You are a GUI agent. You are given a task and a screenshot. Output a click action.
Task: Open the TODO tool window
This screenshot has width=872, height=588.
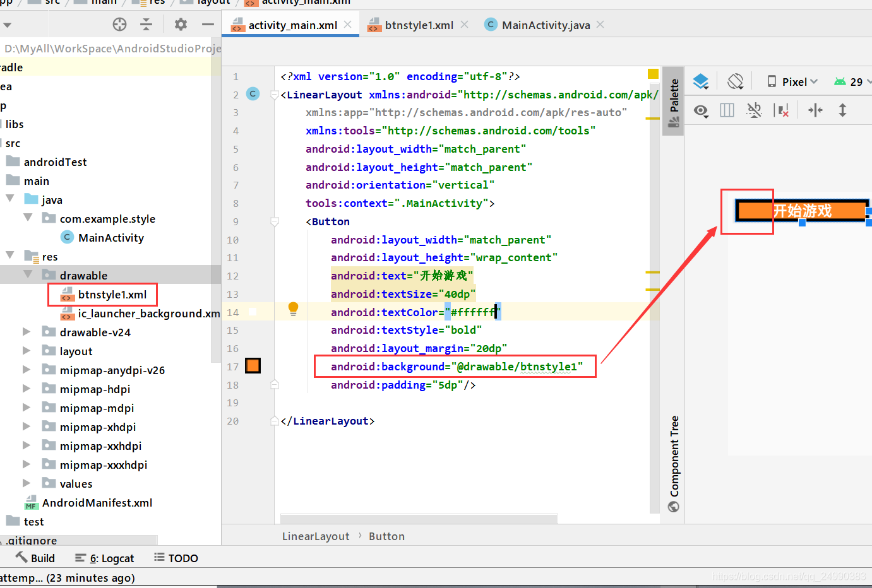pyautogui.click(x=176, y=558)
